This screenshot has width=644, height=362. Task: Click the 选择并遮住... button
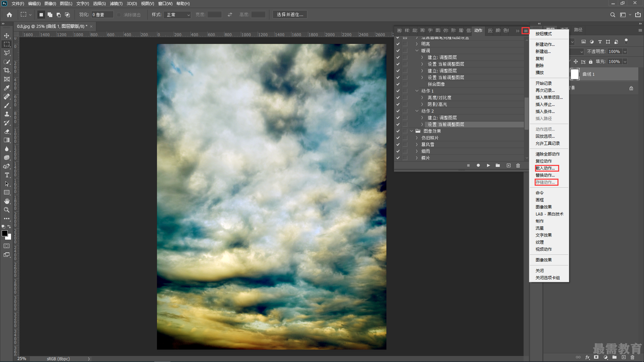coord(290,15)
